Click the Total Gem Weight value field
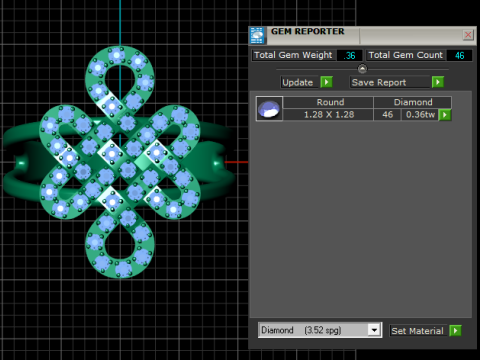 [x=349, y=55]
